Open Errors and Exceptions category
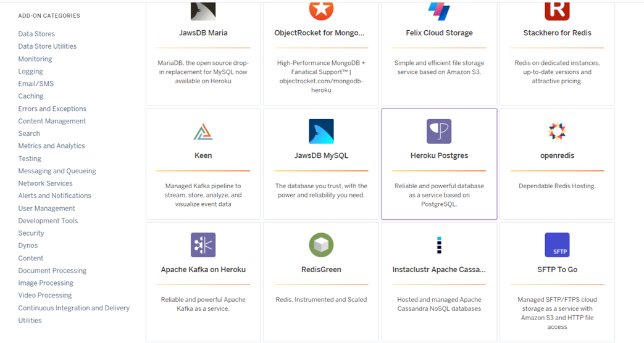This screenshot has height=343, width=644. coord(52,109)
